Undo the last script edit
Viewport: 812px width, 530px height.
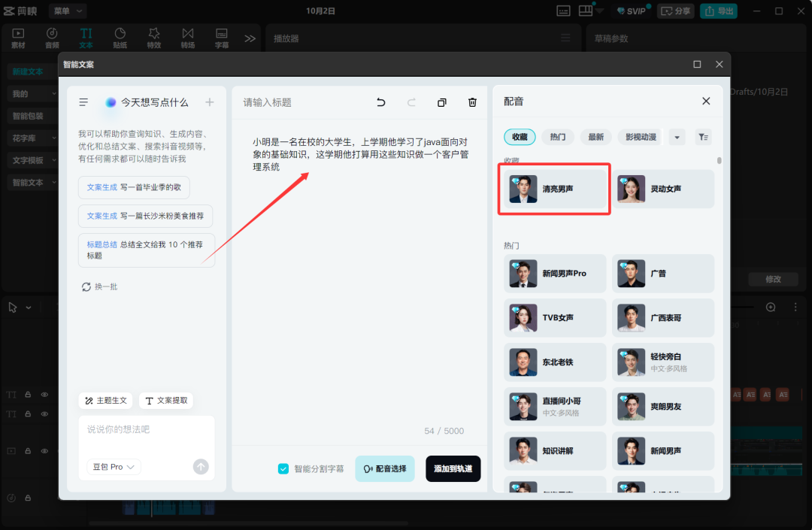381,101
